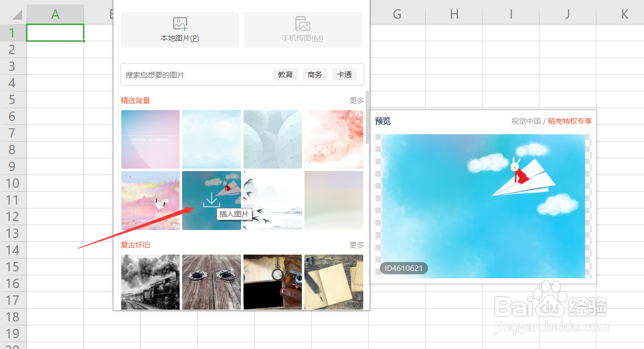Screen dimensions: 644x349
Task: Click the picture panel vertical scrollbar
Action: [x=368, y=117]
